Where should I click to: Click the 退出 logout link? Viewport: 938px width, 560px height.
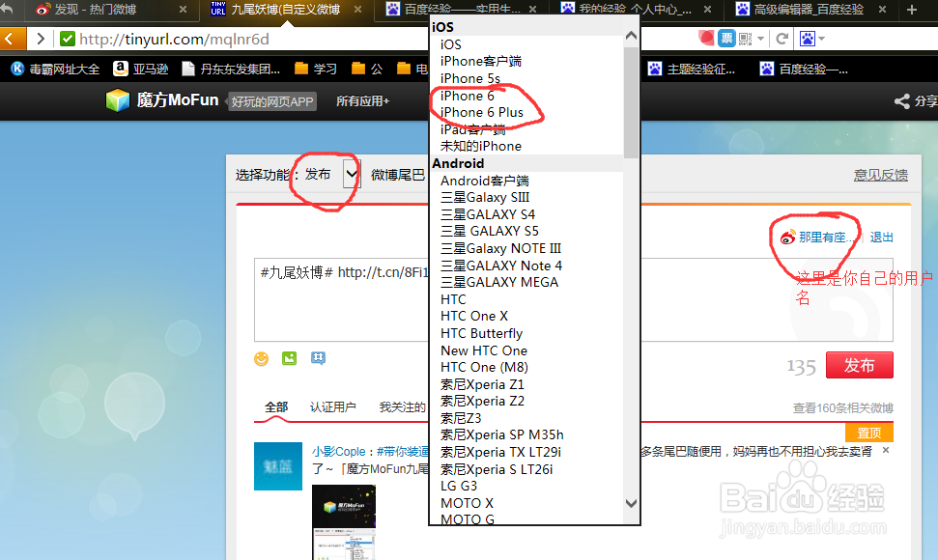coord(881,238)
